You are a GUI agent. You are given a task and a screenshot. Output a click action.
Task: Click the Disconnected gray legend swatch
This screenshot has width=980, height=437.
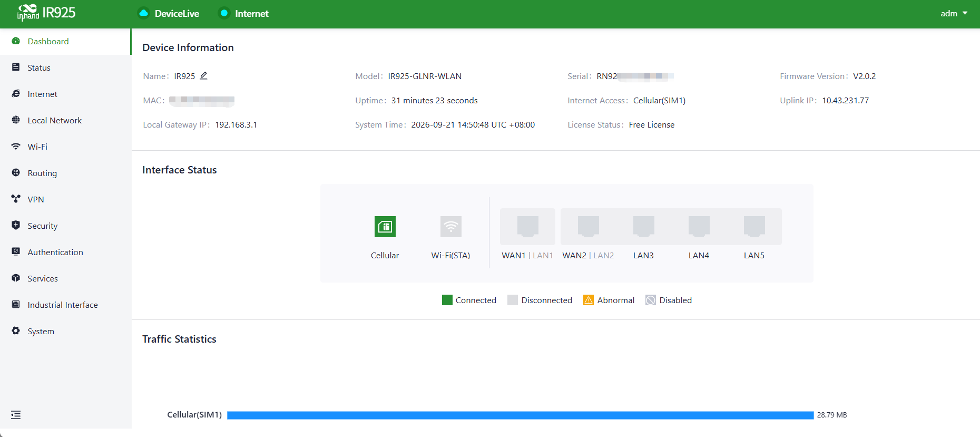tap(513, 300)
